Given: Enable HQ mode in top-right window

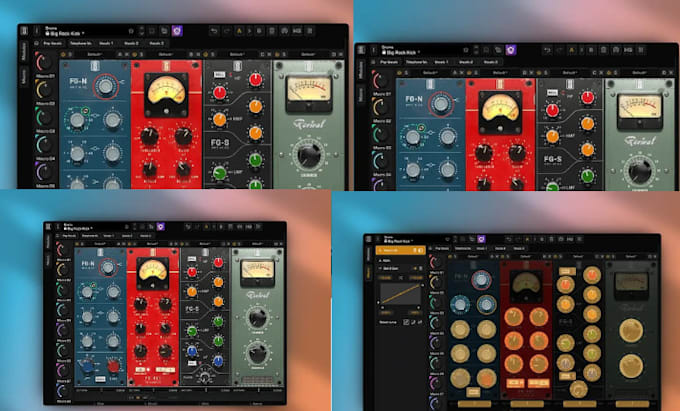Looking at the screenshot, I should (x=628, y=50).
